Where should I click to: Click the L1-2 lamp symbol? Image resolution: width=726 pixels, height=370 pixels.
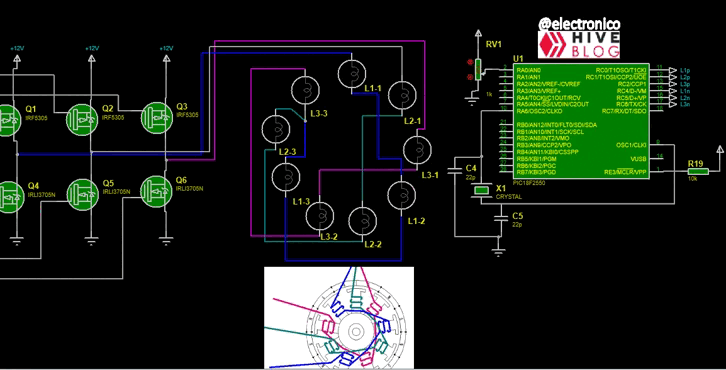401,195
